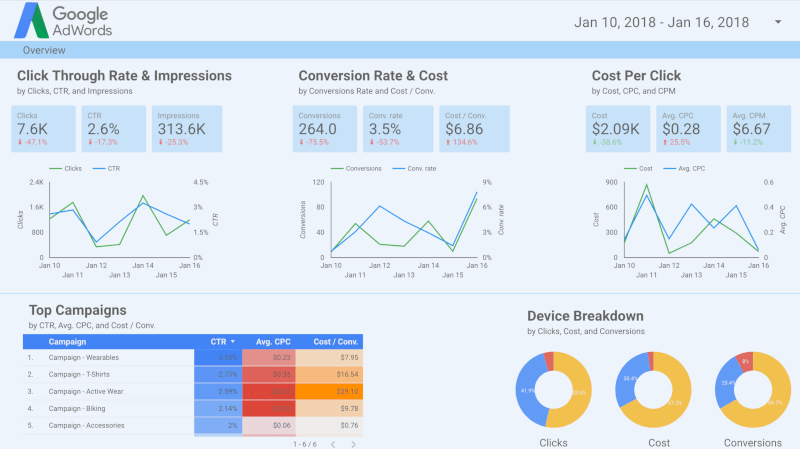
Task: Click the Conversions legend marker in second chart
Action: point(340,169)
